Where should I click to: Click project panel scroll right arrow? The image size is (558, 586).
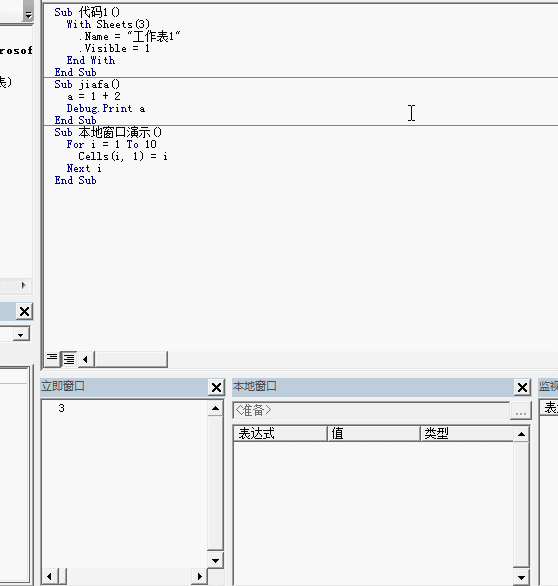pyautogui.click(x=24, y=286)
